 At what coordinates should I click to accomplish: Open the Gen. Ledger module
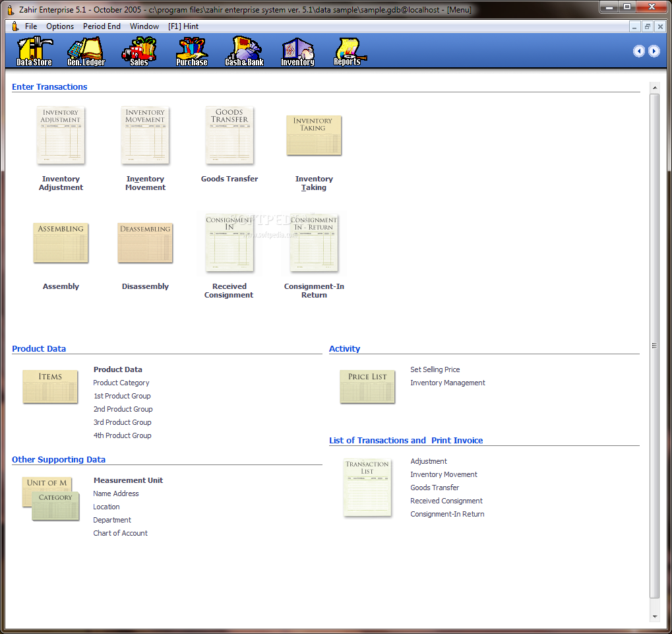(86, 51)
